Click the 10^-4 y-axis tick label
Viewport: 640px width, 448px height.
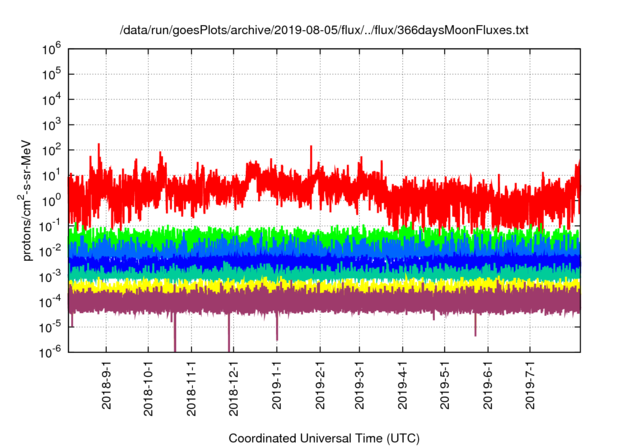tap(51, 303)
